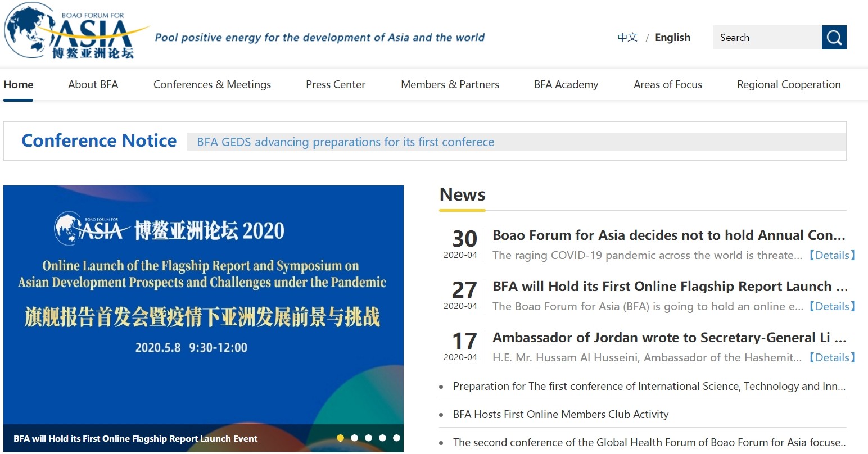868x454 pixels.
Task: Open Areas of Focus menu
Action: (x=668, y=85)
